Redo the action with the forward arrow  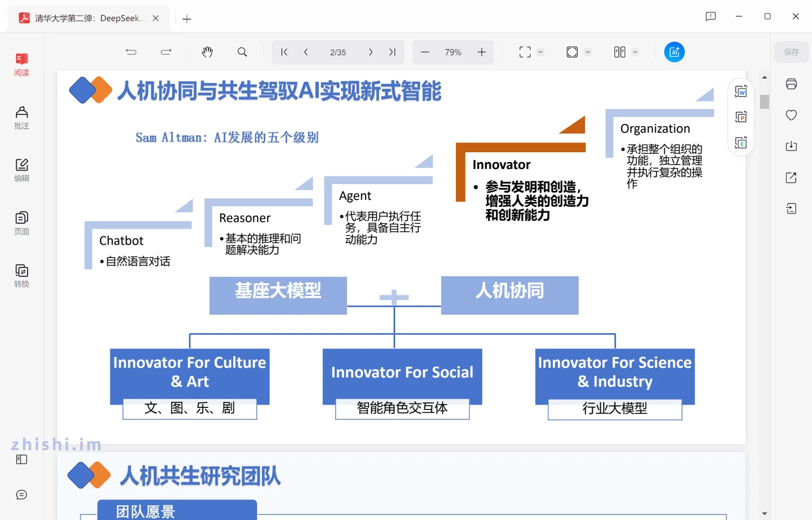[166, 52]
